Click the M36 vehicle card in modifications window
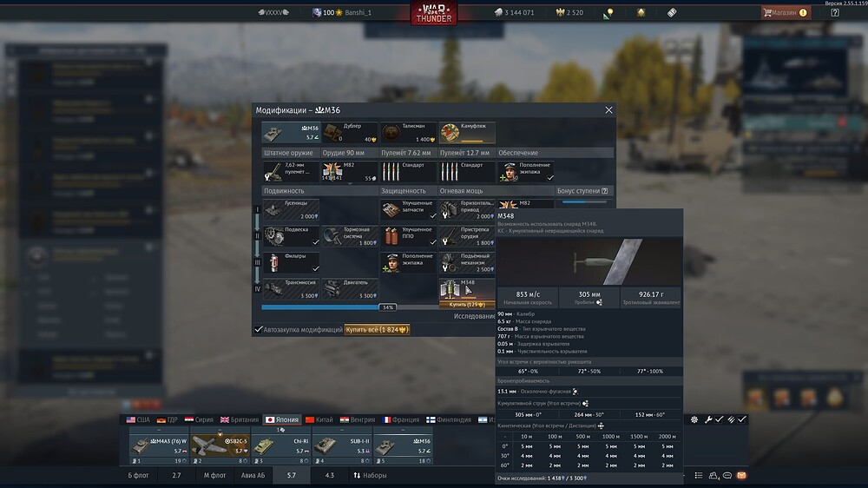Viewport: 868px width, 488px height. 291,133
